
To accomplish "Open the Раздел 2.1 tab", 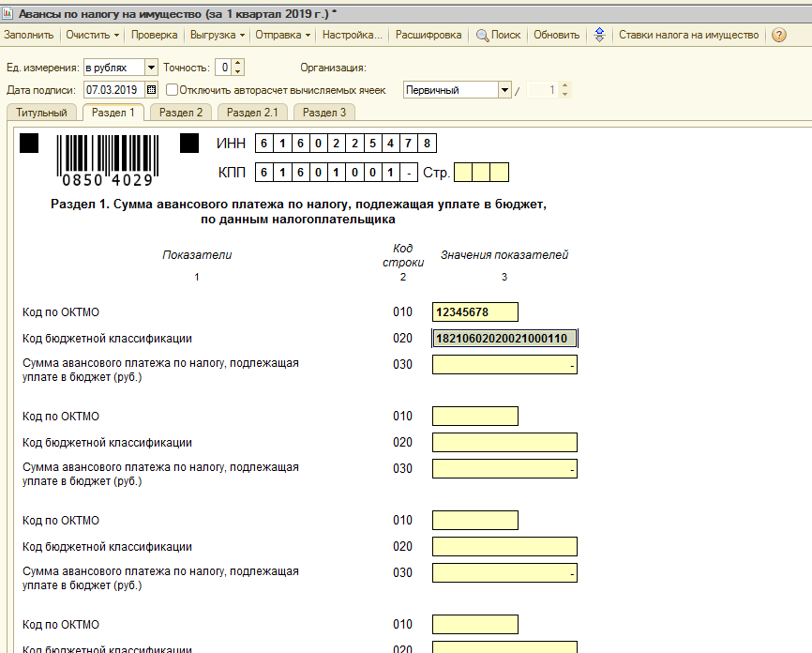I will point(252,113).
